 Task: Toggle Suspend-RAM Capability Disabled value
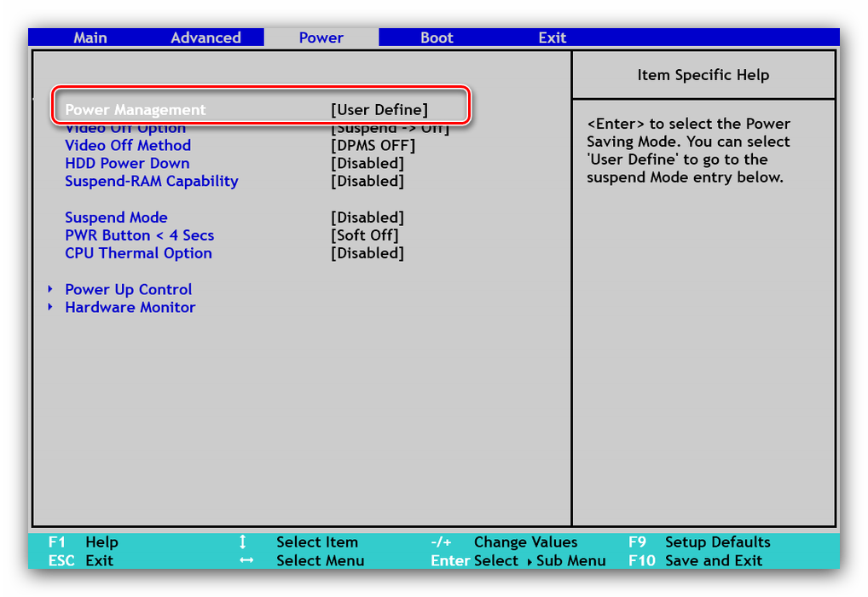pos(367,181)
